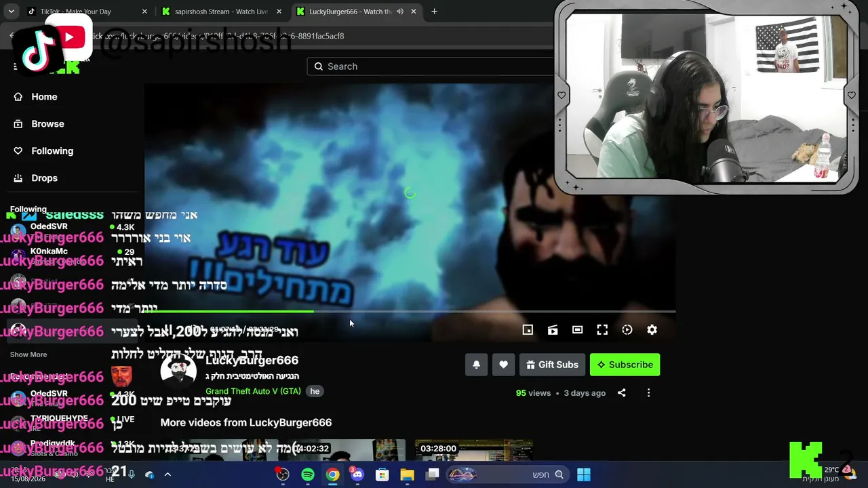Close the LuckyBurger666 browser tab
This screenshot has height=488, width=868.
pos(414,12)
